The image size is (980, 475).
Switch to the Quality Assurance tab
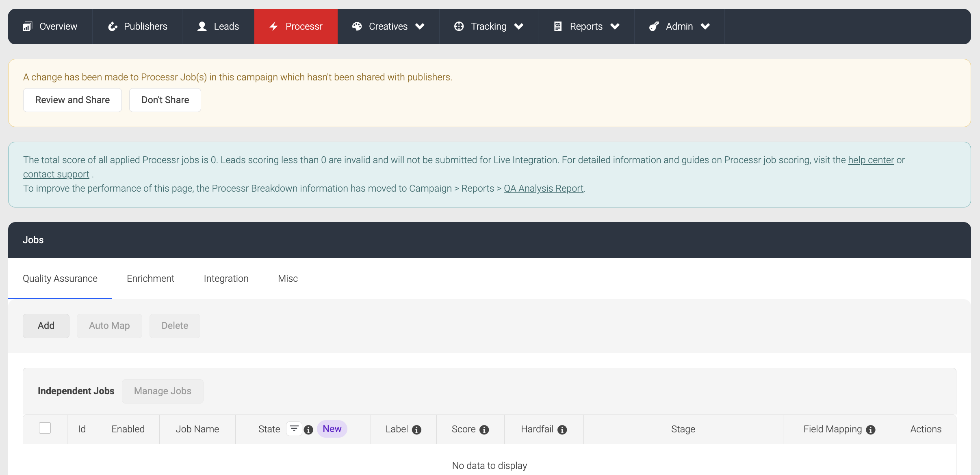[x=60, y=279]
